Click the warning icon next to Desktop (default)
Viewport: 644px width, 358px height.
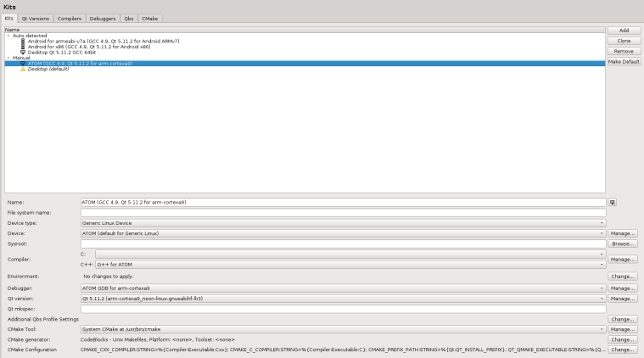(23, 69)
